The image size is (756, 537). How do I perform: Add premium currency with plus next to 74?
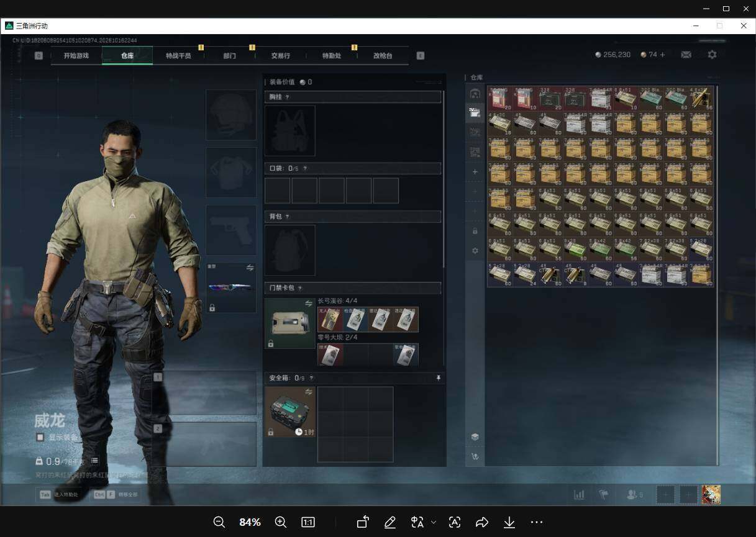pos(662,55)
